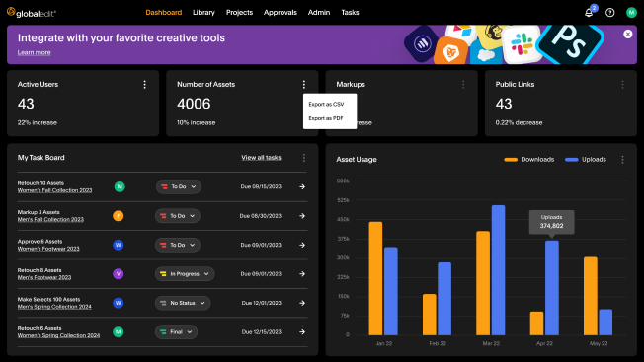Open Retouch 6 Assets task arrow

[x=302, y=332]
